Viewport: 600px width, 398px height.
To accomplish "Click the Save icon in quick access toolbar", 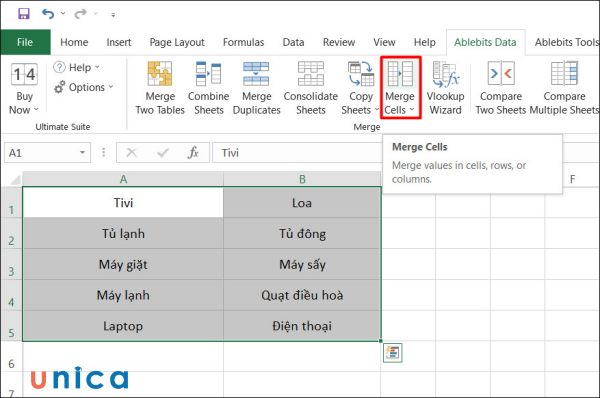I will pos(24,14).
